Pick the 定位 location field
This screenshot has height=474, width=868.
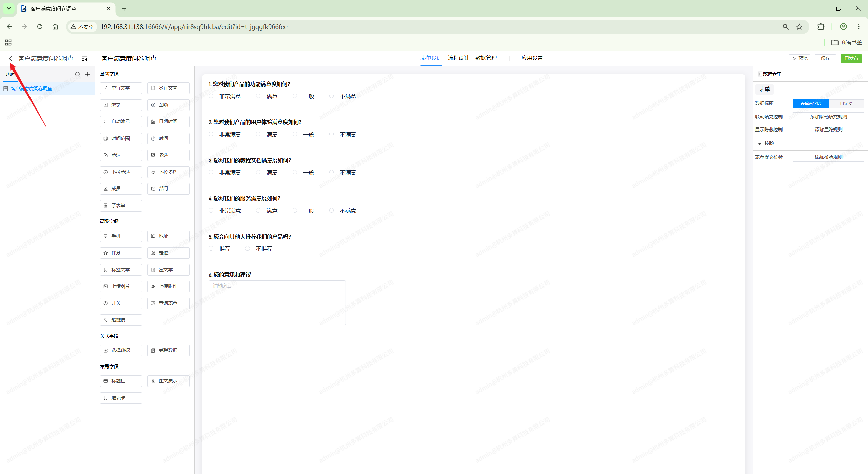pos(168,253)
